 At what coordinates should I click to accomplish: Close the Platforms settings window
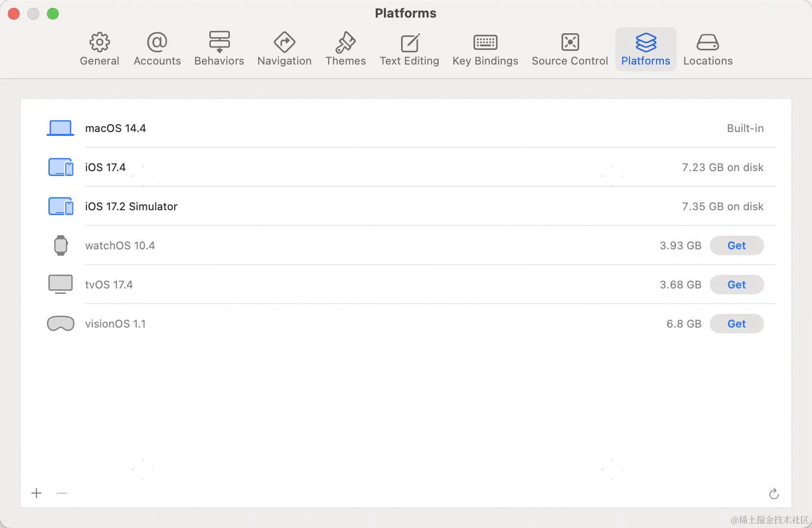click(x=14, y=14)
